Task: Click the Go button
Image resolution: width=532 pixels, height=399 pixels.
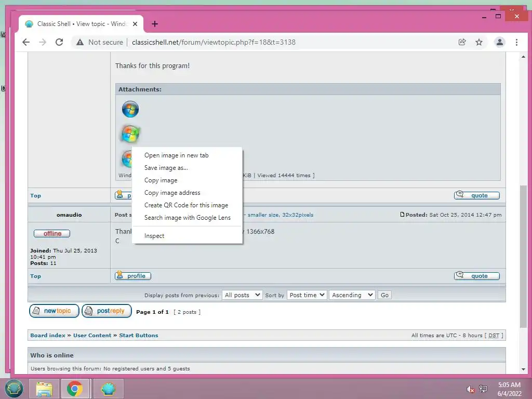Action: (384, 295)
